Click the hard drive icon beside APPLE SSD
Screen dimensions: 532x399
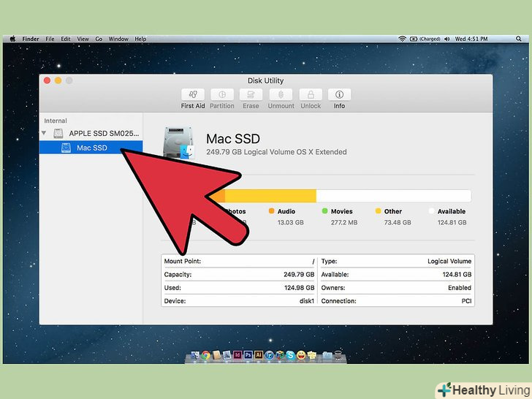[x=58, y=133]
